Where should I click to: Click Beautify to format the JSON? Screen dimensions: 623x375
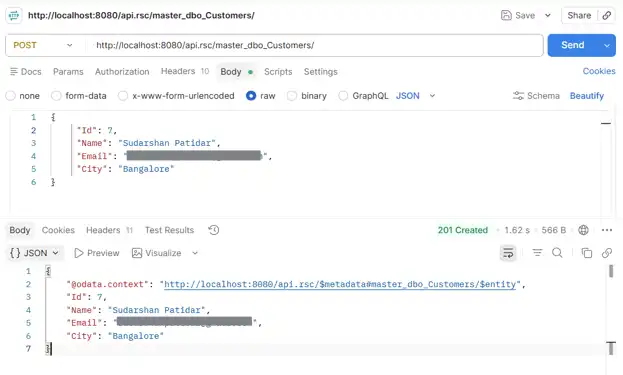click(586, 96)
